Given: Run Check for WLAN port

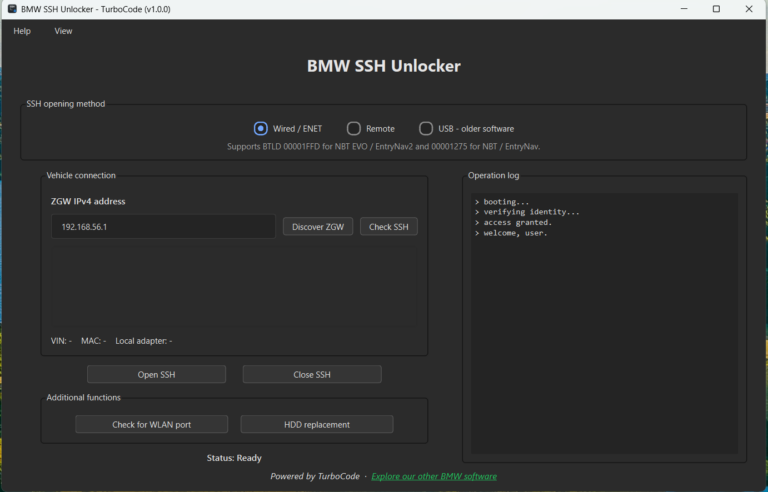Looking at the screenshot, I should (x=151, y=424).
